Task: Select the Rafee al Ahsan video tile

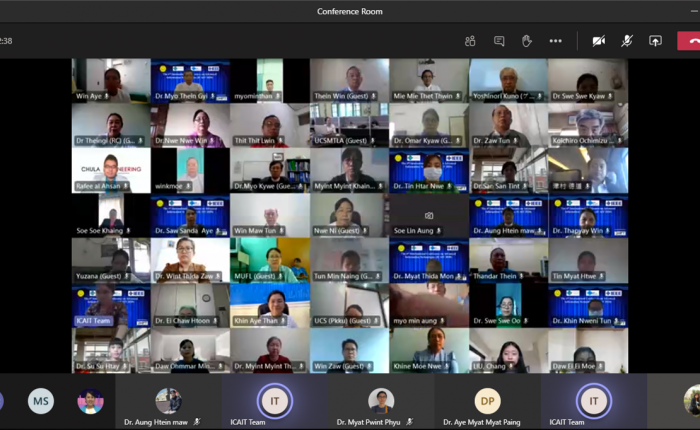Action: pos(110,169)
